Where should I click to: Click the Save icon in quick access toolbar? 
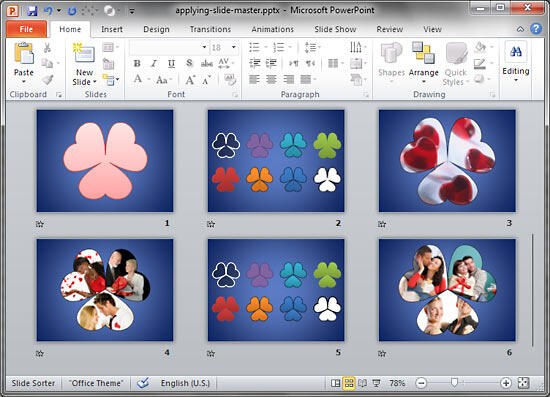tap(32, 11)
